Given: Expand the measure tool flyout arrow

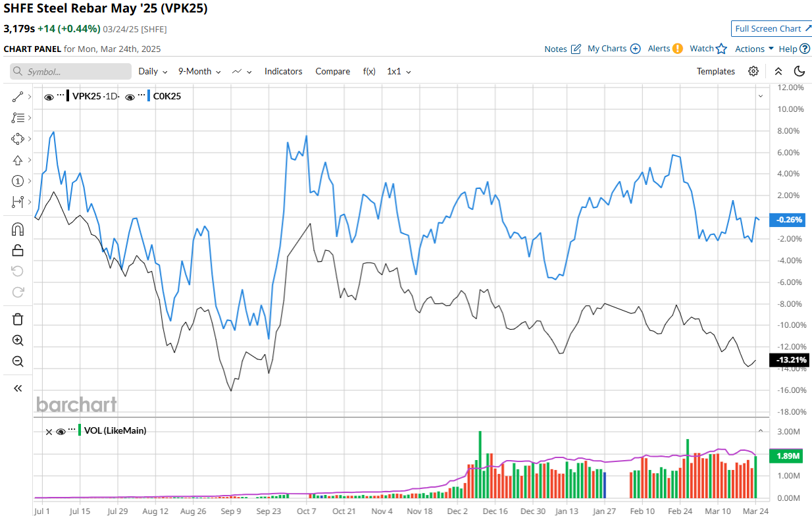Looking at the screenshot, I should [30, 202].
